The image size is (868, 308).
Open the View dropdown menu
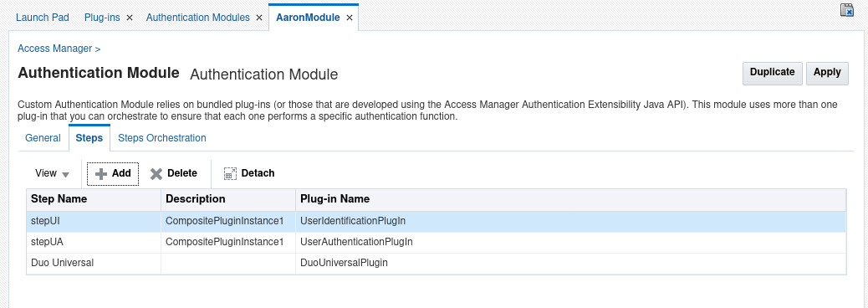click(52, 173)
